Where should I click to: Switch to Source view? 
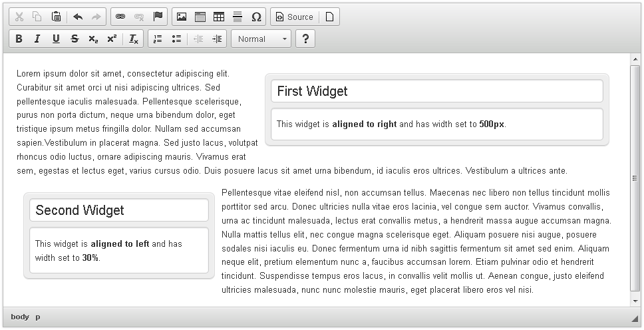[295, 17]
